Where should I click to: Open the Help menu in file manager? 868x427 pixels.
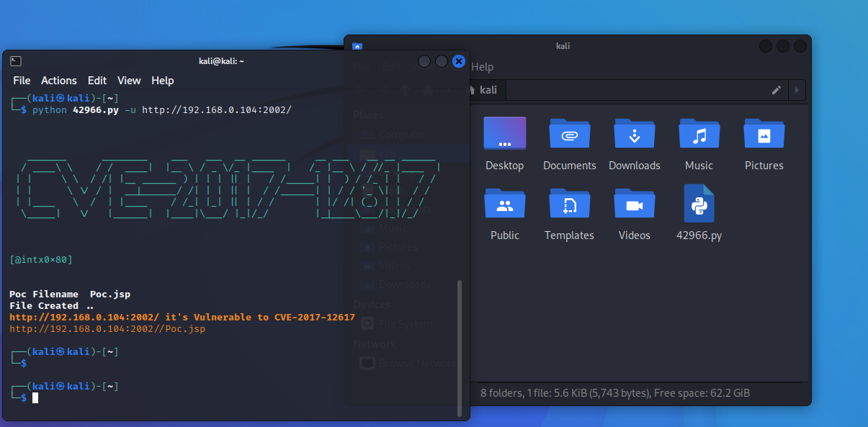tap(483, 67)
